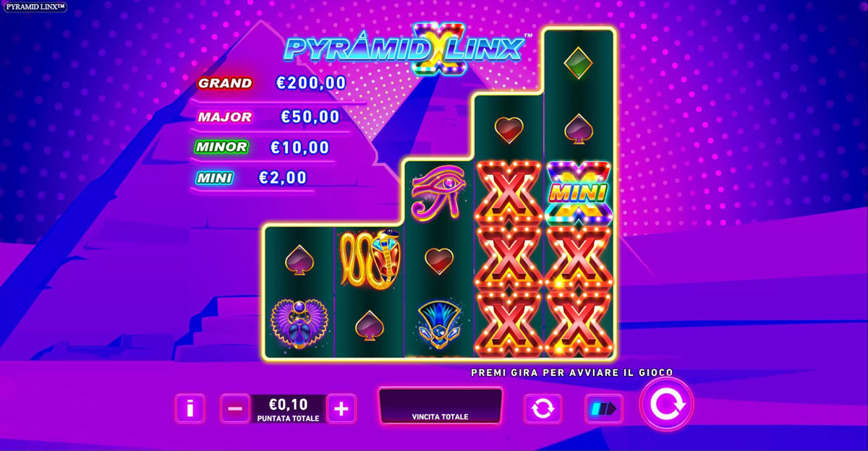Click the PYRAMID LINX title badge
Viewport: 868px width, 451px height.
[34, 7]
